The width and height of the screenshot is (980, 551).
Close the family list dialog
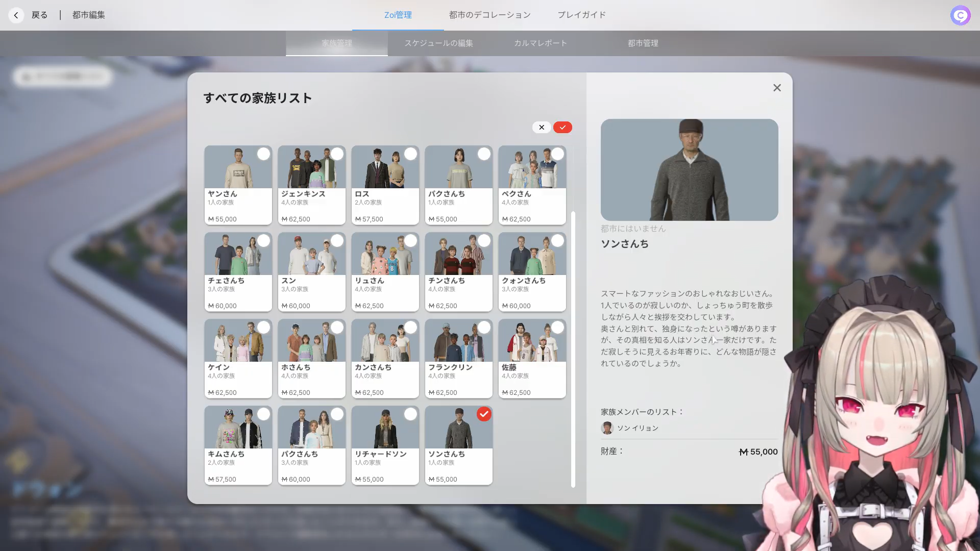tap(777, 88)
